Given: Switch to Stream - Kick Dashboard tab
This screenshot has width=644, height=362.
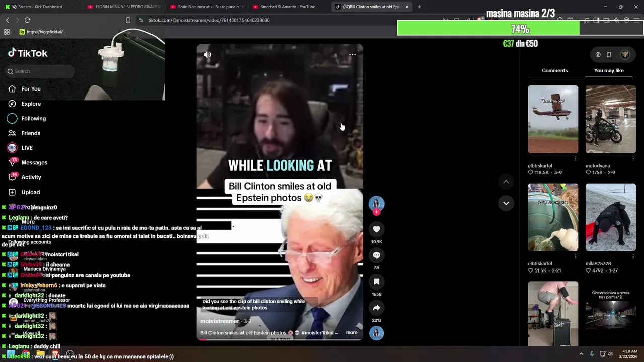Looking at the screenshot, I should tap(40, 7).
